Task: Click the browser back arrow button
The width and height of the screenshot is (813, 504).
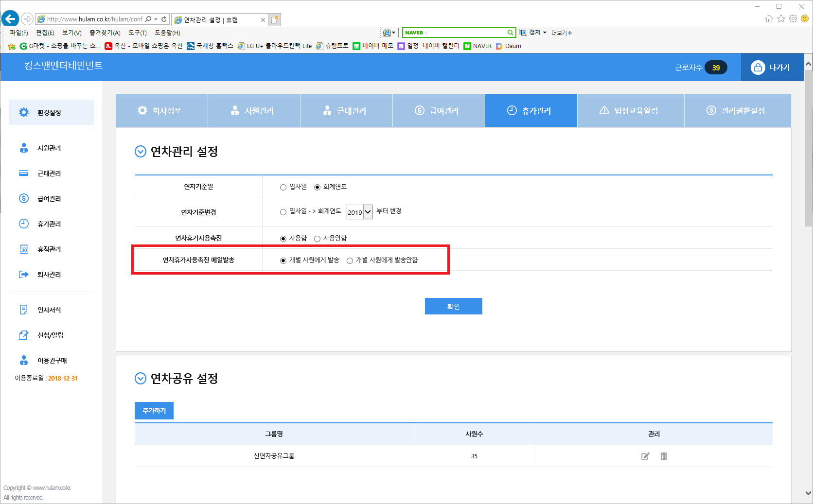Action: coord(10,19)
